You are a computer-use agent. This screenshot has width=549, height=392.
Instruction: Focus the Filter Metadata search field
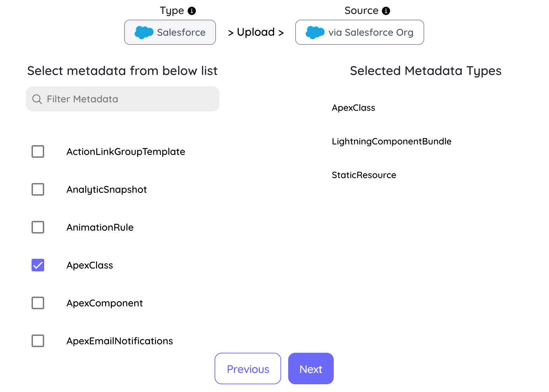pos(123,99)
